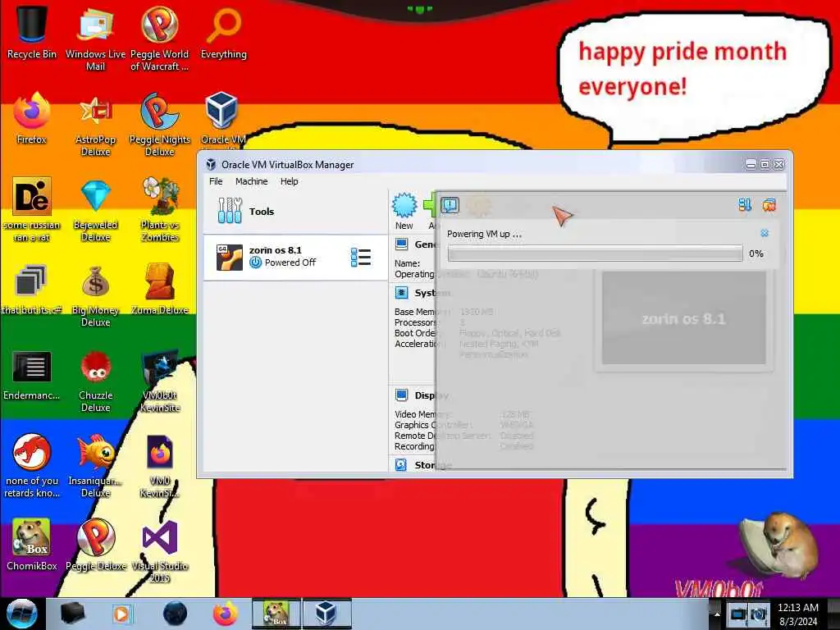840x630 pixels.
Task: Open Zuma Deluxe desktop shortcut
Action: coord(160,290)
